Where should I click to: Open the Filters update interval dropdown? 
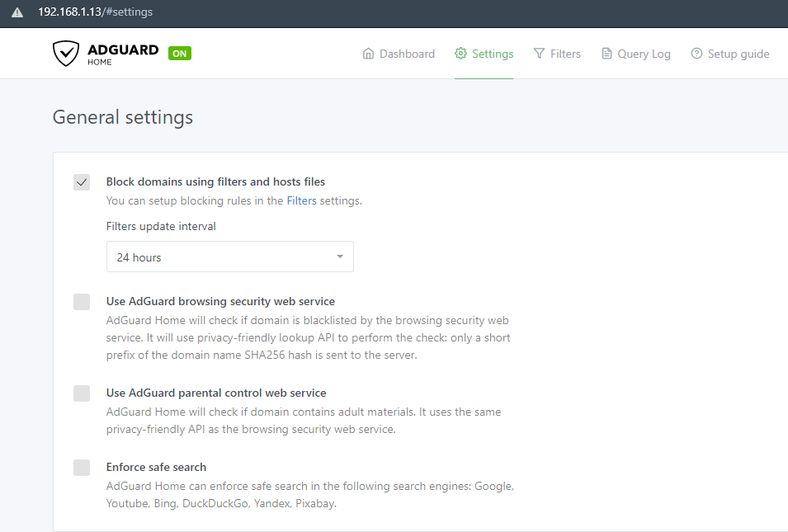tap(229, 257)
